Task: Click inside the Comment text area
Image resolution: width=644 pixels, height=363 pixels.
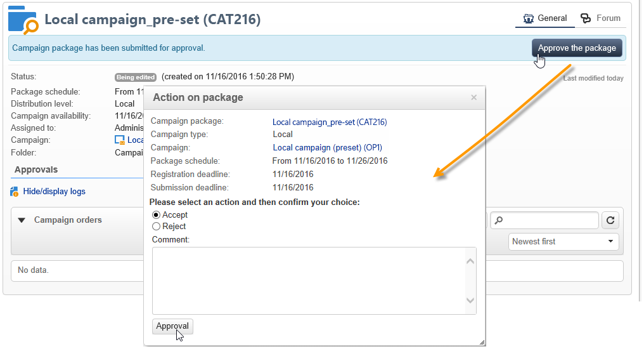Action: (309, 280)
